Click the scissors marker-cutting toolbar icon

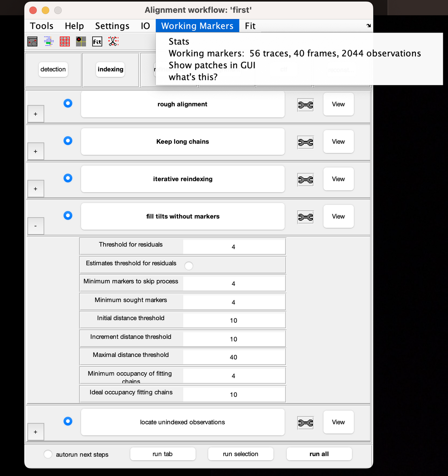[113, 41]
